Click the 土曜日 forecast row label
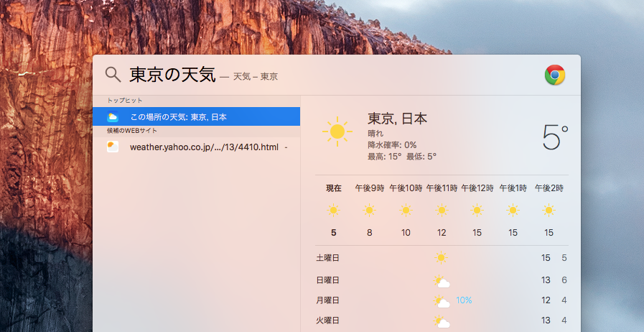Image resolution: width=644 pixels, height=332 pixels. pyautogui.click(x=328, y=258)
